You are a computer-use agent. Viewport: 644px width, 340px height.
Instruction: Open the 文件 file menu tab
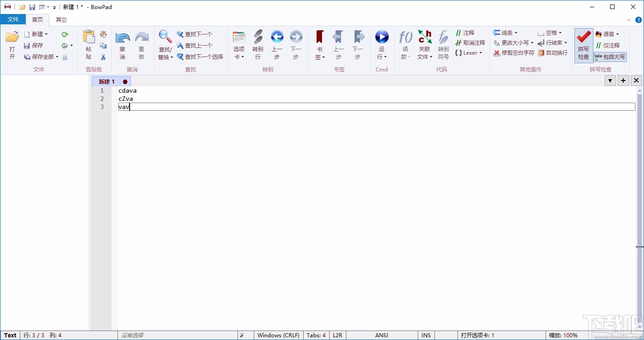[13, 19]
